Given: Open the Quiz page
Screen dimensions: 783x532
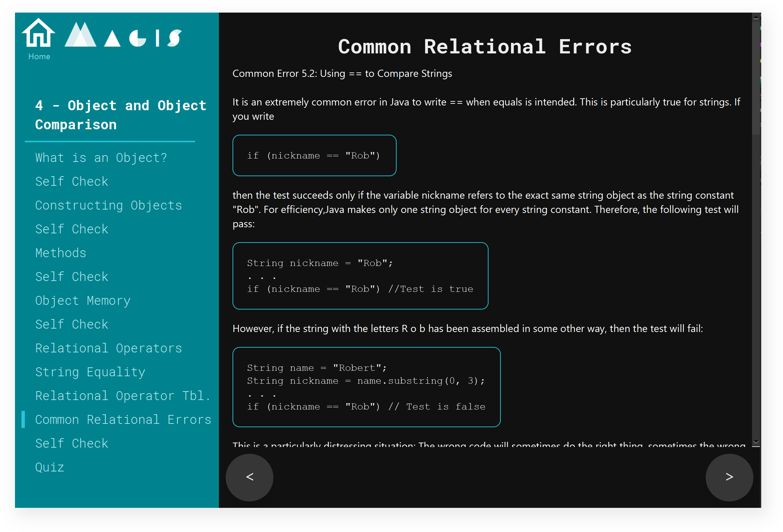Looking at the screenshot, I should point(50,467).
